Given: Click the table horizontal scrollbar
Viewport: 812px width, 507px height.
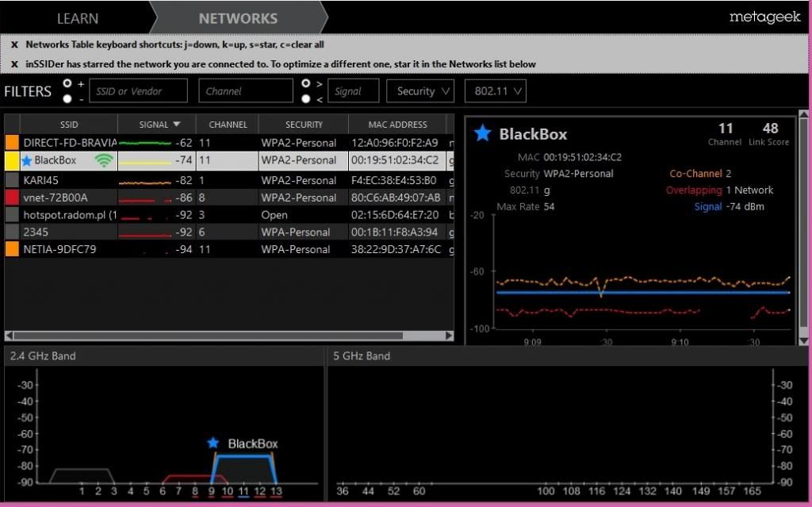Looking at the screenshot, I should tap(209, 336).
